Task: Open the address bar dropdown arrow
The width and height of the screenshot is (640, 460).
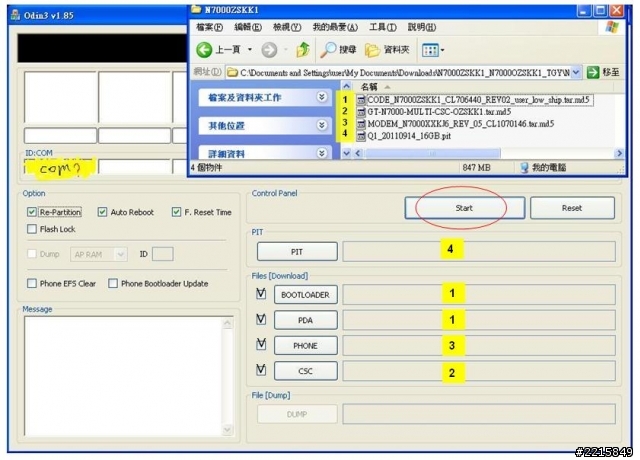Action: tap(576, 73)
